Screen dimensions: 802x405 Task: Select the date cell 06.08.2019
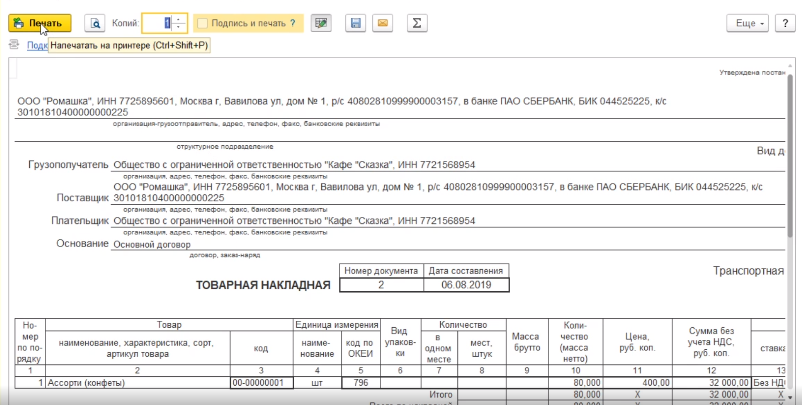(x=465, y=285)
